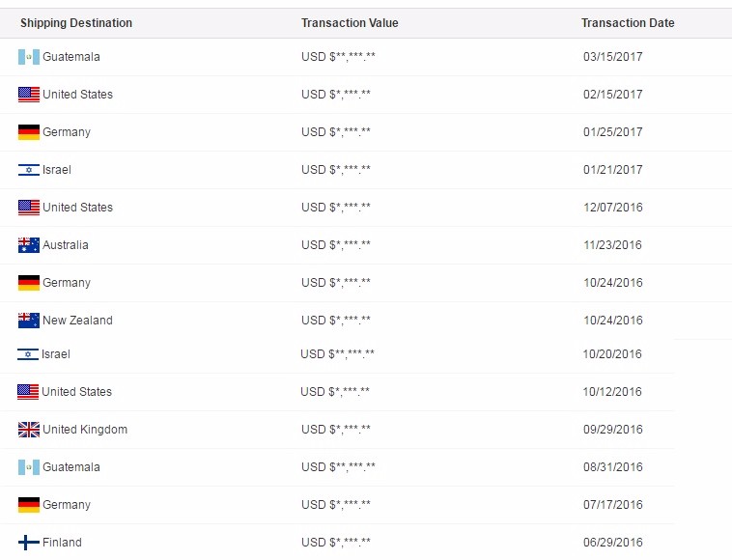Viewport: 732px width, 560px height.
Task: Click the Transaction Date column header
Action: pyautogui.click(x=628, y=23)
